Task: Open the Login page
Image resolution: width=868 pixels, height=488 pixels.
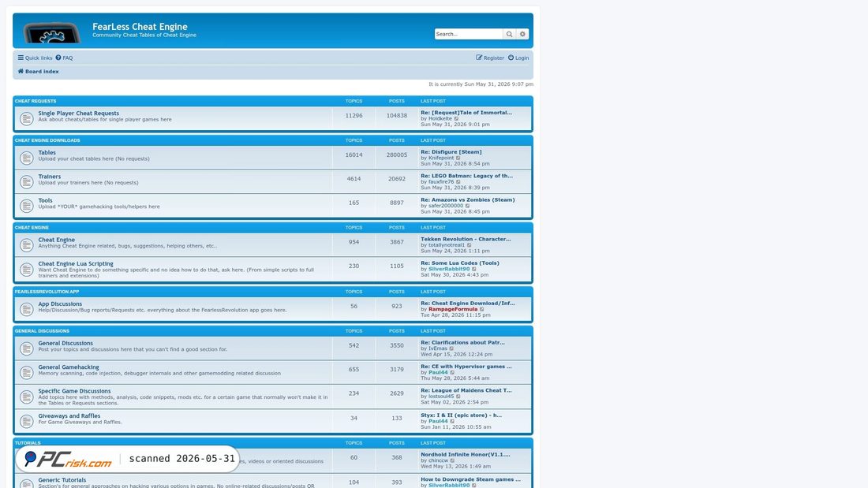Action: (x=518, y=58)
